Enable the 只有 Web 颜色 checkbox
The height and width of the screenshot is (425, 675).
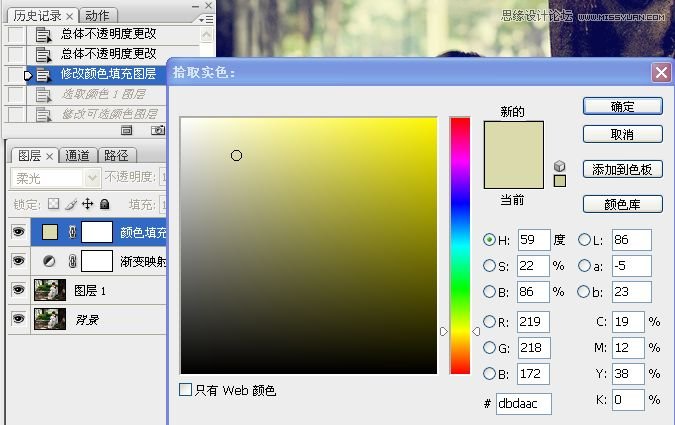click(185, 390)
